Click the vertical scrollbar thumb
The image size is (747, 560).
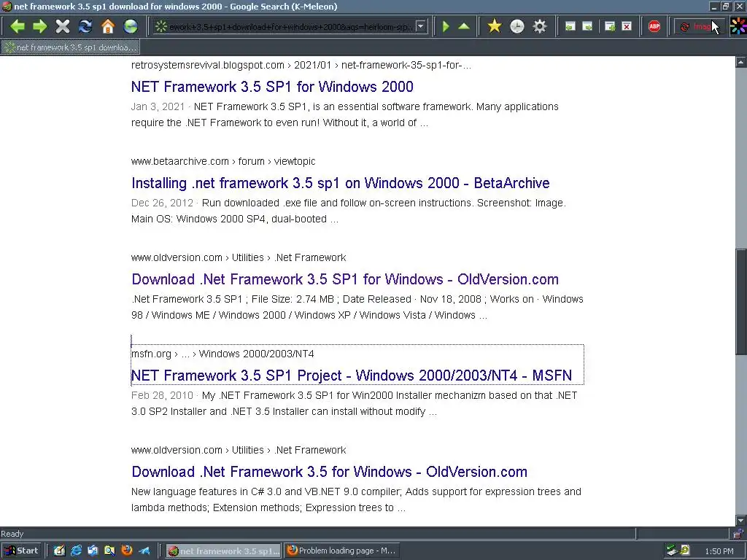741,301
